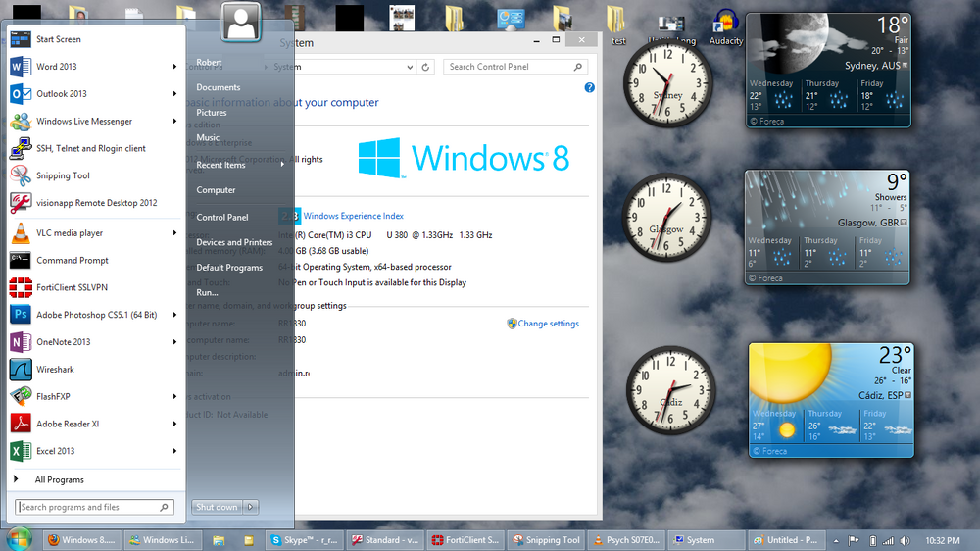Image resolution: width=980 pixels, height=551 pixels.
Task: Open address bar history dropdown
Action: point(410,67)
